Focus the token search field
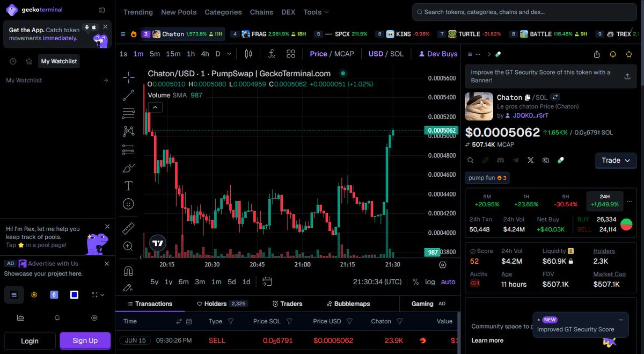 [524, 12]
